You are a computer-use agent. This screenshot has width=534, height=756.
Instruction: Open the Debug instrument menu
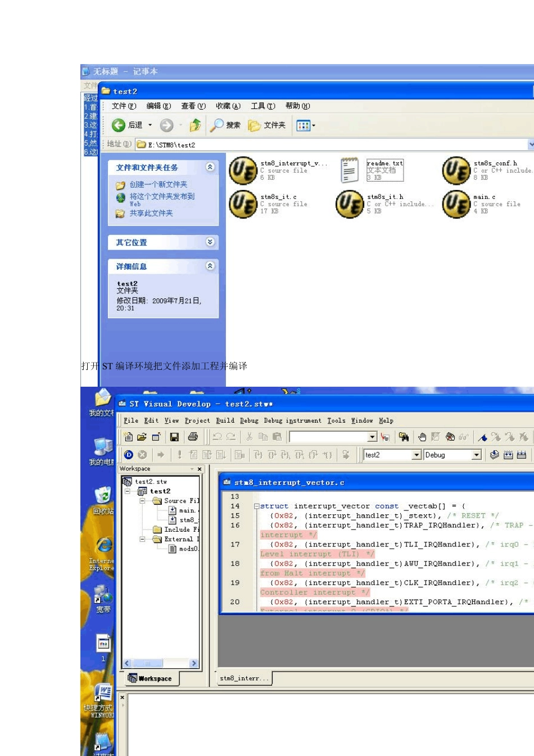[x=293, y=420]
